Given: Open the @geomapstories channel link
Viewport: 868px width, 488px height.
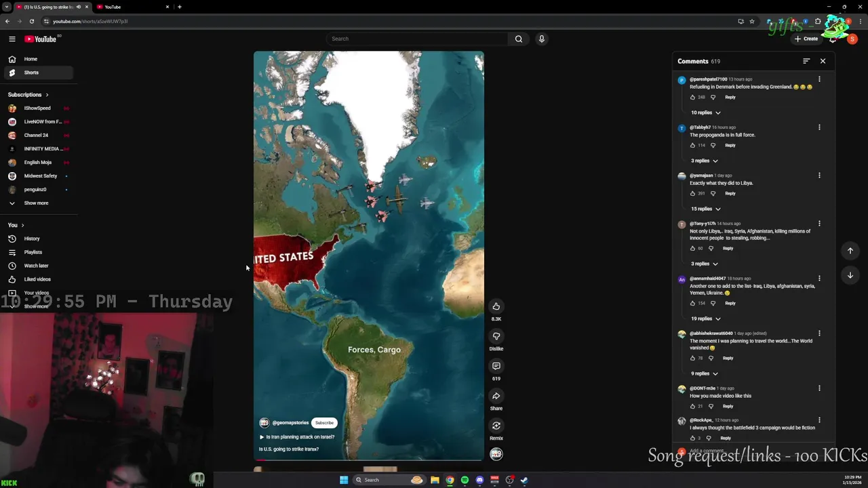Looking at the screenshot, I should pyautogui.click(x=290, y=423).
